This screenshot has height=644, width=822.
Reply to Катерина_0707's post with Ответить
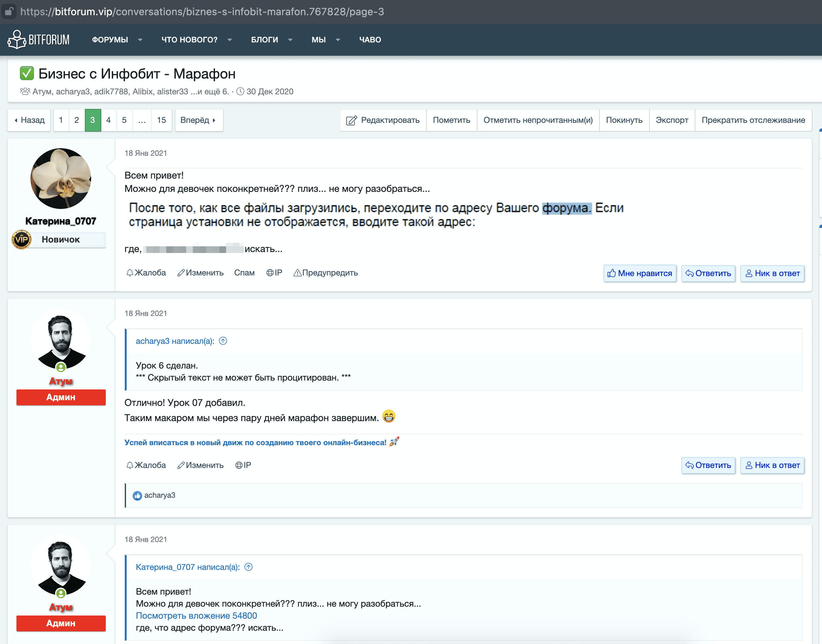(708, 273)
